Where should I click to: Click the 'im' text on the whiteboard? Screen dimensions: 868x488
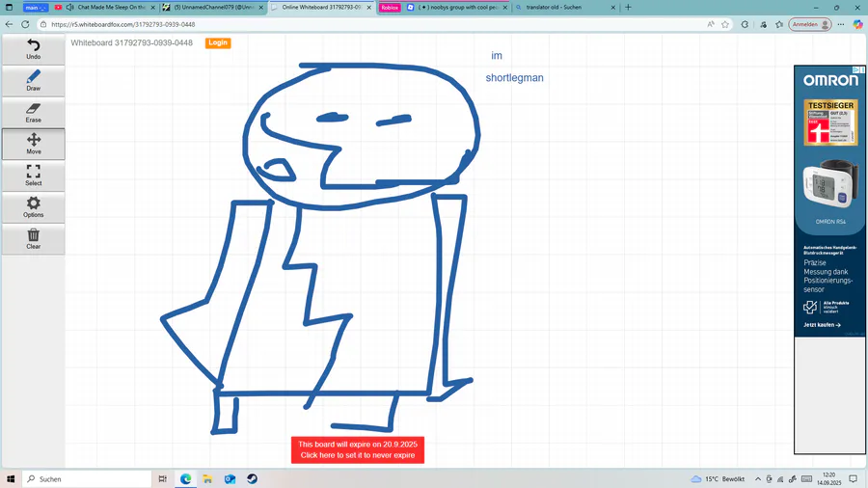coord(497,55)
